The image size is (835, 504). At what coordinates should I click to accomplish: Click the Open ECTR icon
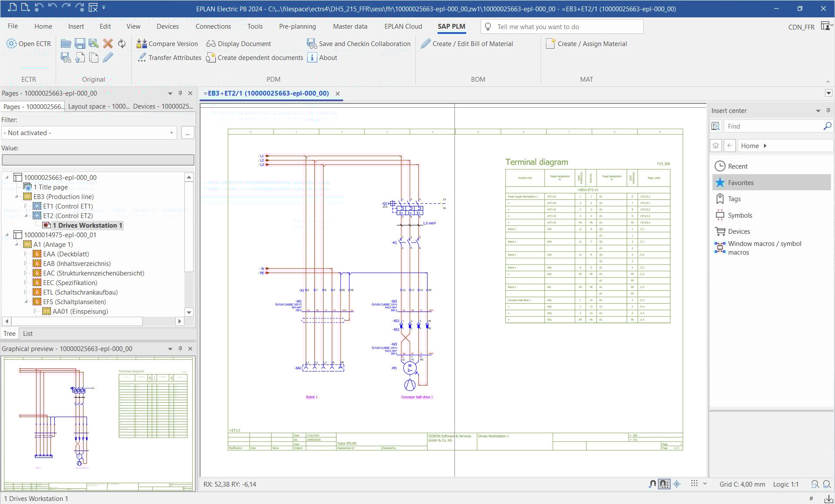11,43
